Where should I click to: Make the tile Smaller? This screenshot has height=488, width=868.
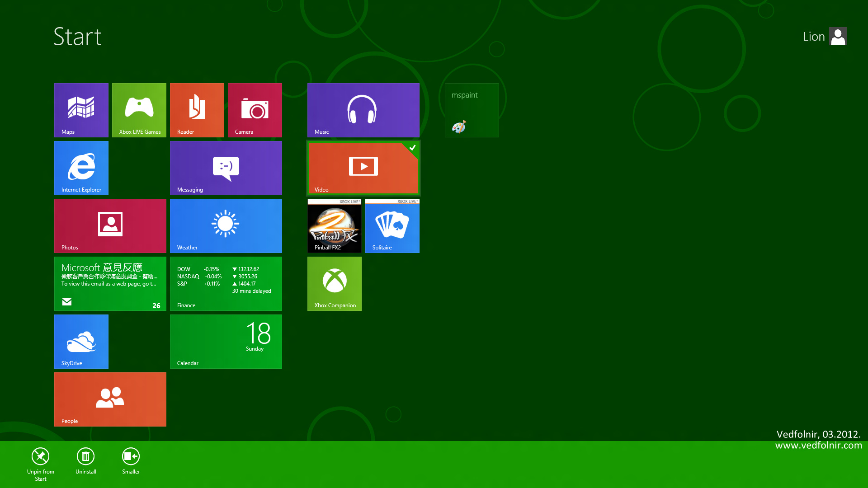131,461
